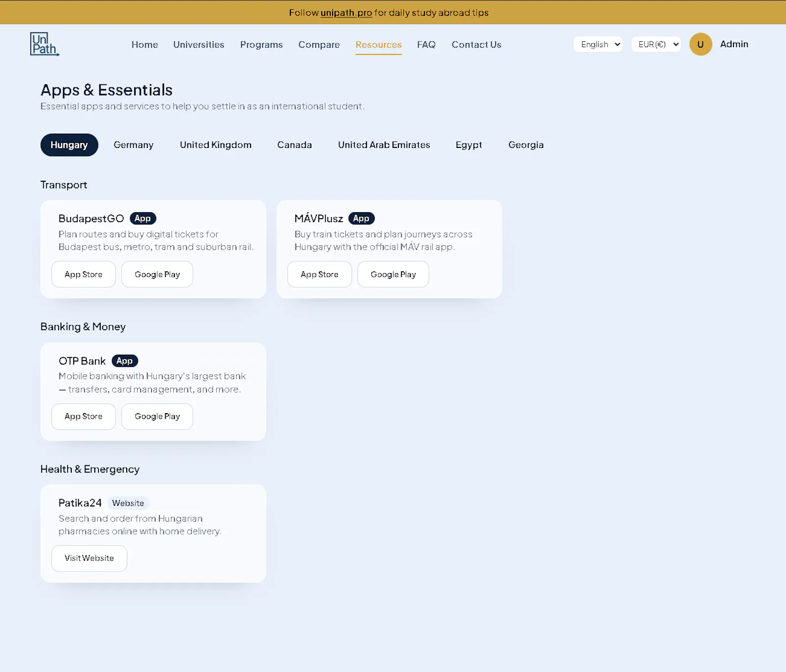Open Google Play for BudapestGO
This screenshot has height=672, width=786.
(157, 274)
